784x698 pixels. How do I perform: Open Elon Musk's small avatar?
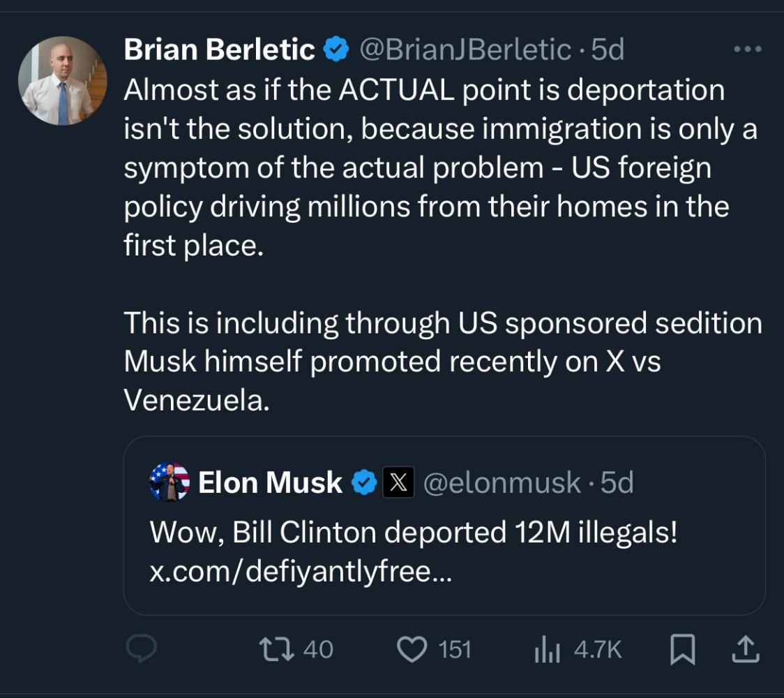pyautogui.click(x=169, y=482)
